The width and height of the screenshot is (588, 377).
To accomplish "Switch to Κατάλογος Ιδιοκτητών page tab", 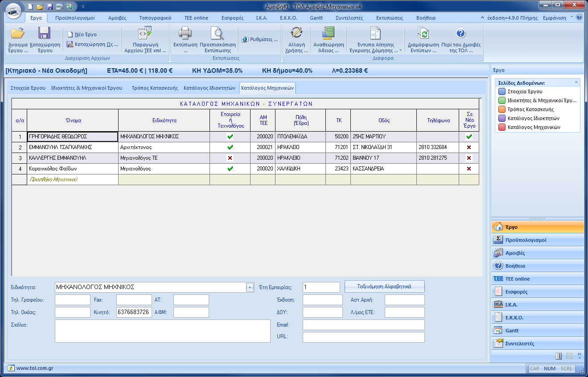I will pyautogui.click(x=209, y=88).
